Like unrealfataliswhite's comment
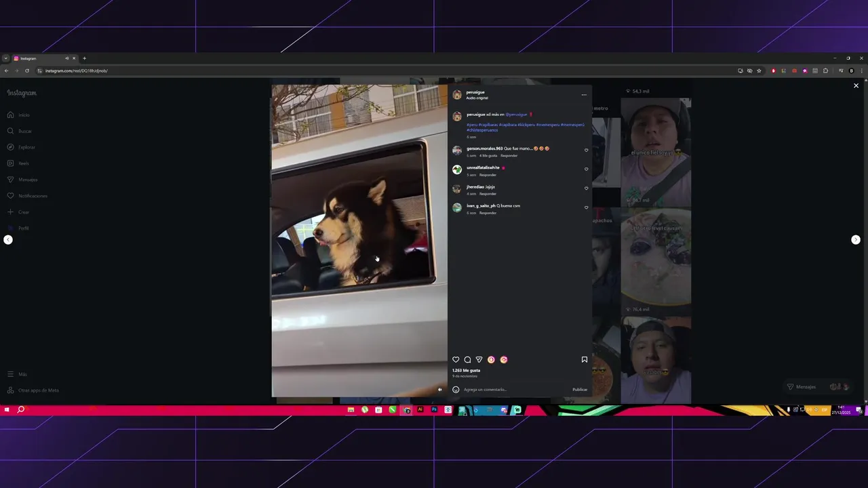This screenshot has width=868, height=488. [586, 169]
